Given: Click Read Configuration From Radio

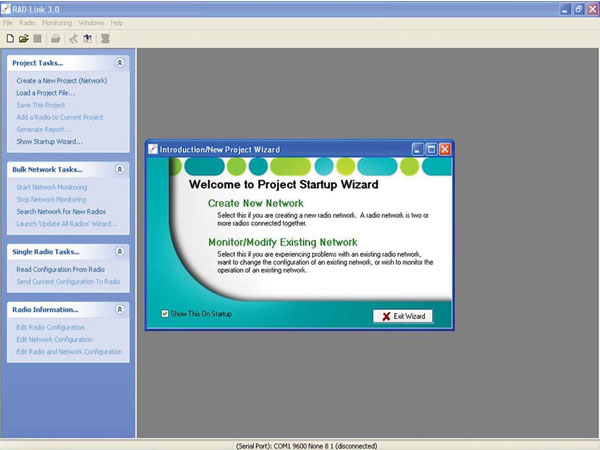Looking at the screenshot, I should coord(60,269).
